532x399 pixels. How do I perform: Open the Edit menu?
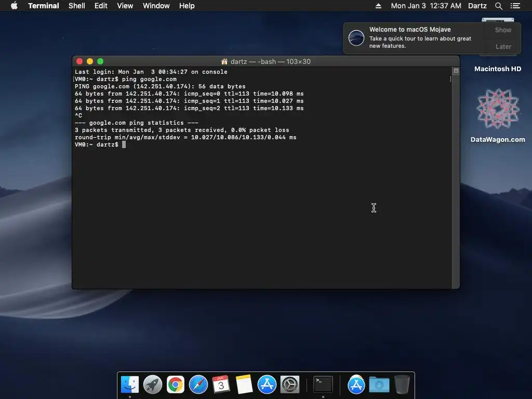coord(101,6)
